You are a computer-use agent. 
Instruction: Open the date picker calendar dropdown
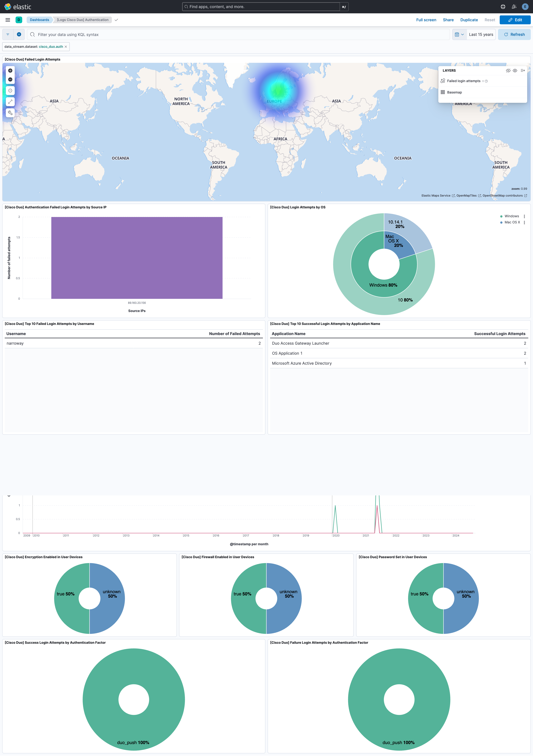[x=459, y=34]
